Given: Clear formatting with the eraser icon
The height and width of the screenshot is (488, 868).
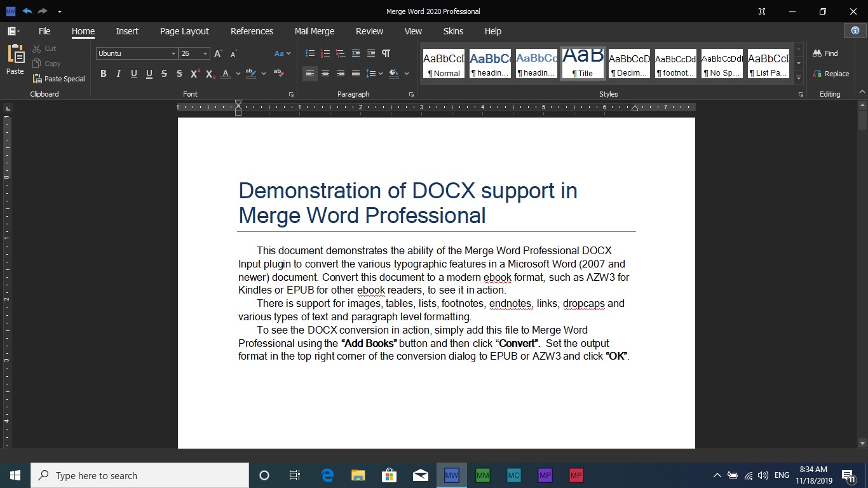Looking at the screenshot, I should tap(279, 73).
